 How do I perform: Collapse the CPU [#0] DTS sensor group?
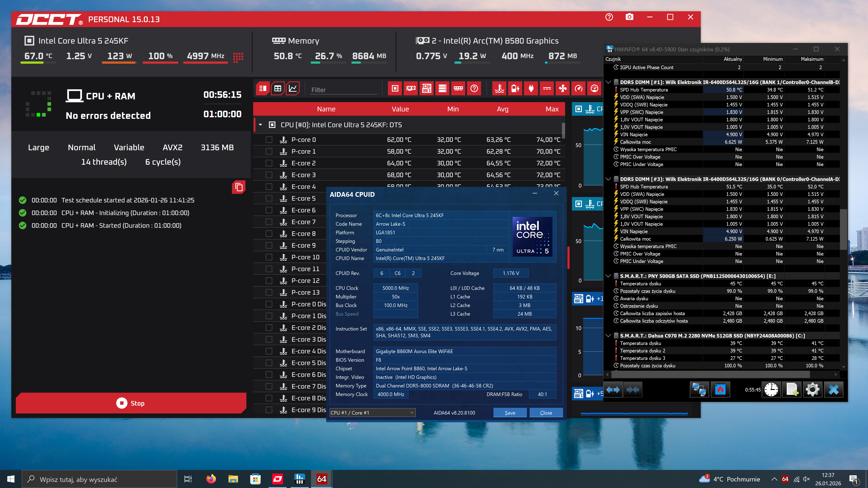pyautogui.click(x=260, y=125)
